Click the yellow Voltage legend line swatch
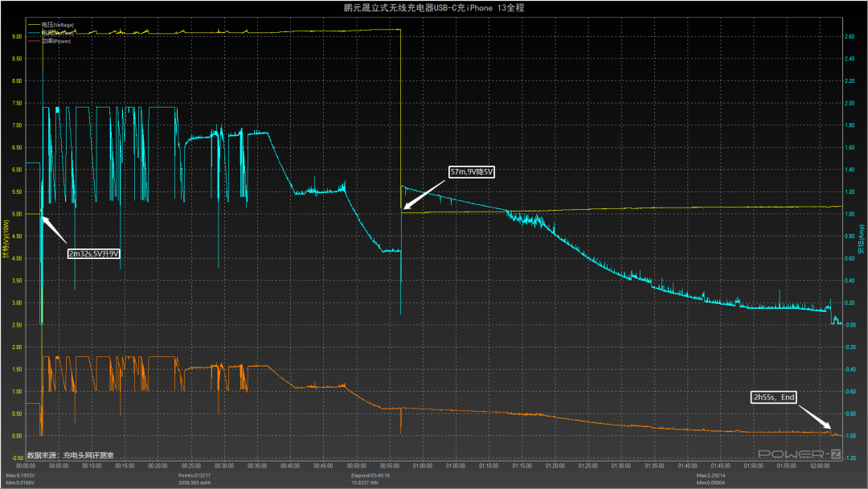 pos(33,25)
